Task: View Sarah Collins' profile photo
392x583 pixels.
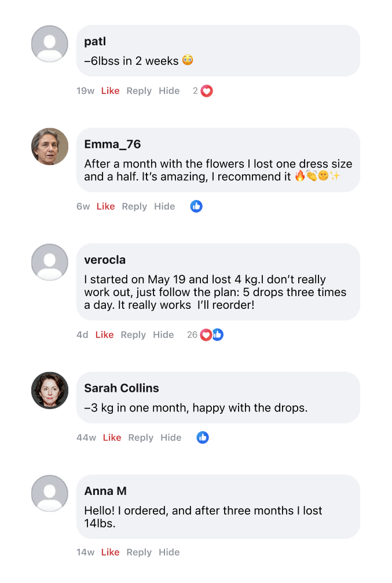Action: [50, 390]
